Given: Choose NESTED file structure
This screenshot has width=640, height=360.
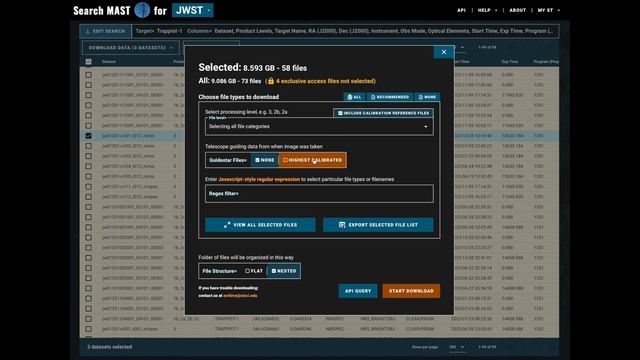Looking at the screenshot, I should pos(284,271).
